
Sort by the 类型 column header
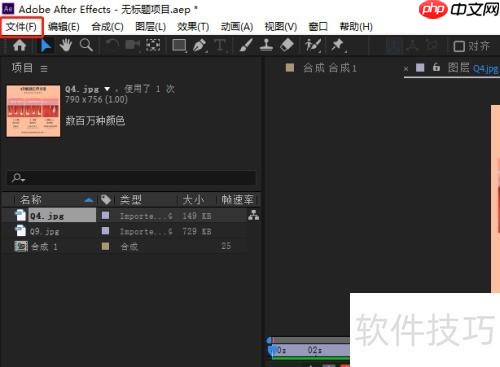tap(131, 200)
